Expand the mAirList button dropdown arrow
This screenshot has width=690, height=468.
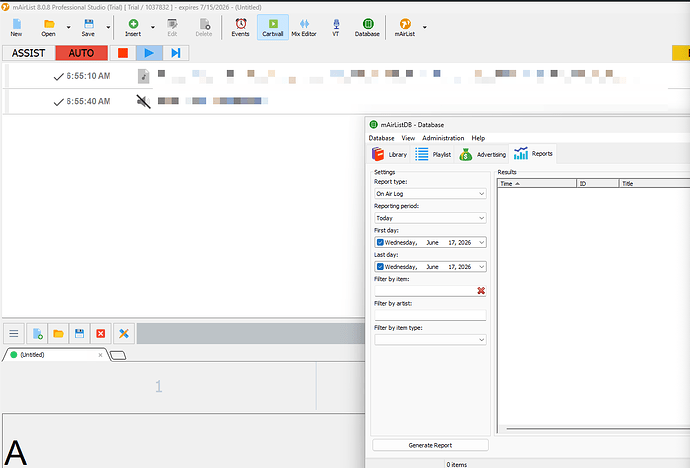tap(425, 27)
